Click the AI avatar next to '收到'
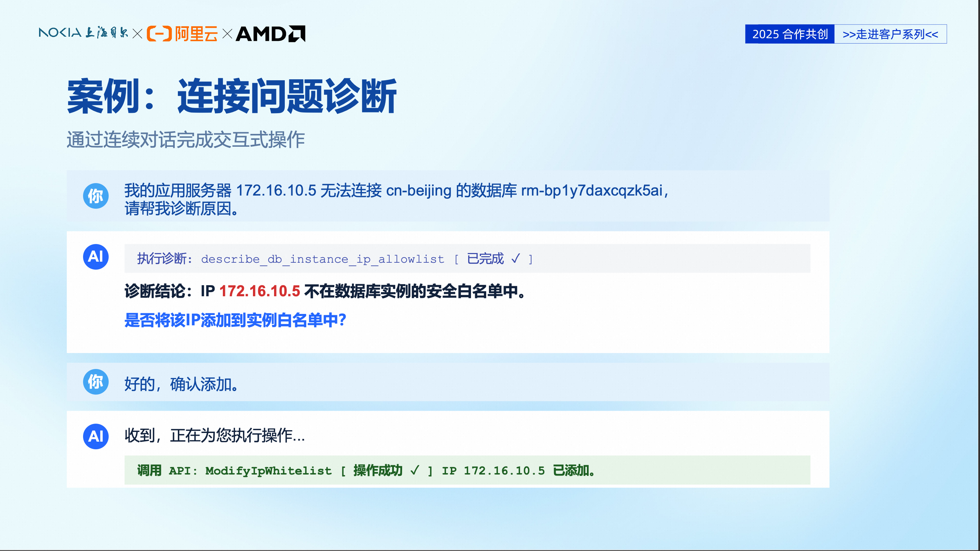980x551 pixels. 96,436
